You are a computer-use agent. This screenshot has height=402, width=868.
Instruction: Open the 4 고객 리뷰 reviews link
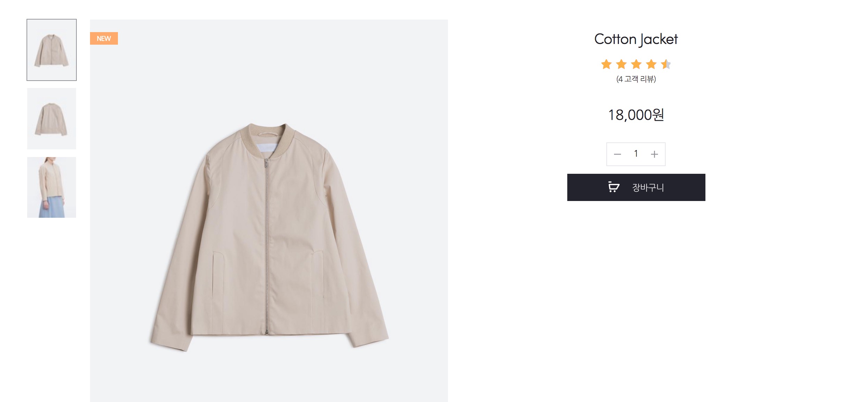[x=636, y=79]
